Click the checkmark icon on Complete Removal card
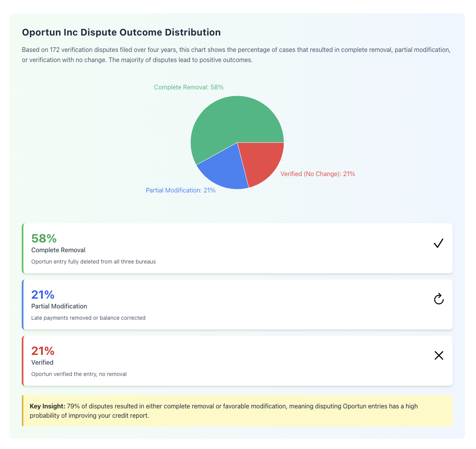 tap(439, 243)
